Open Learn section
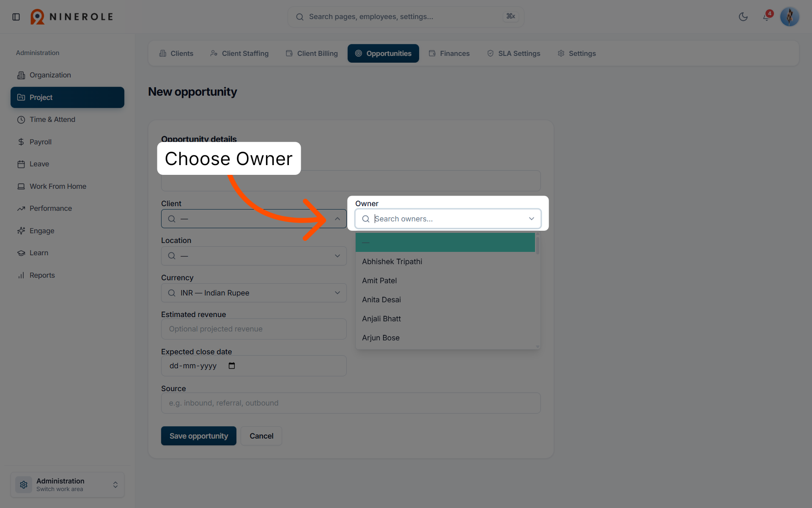The width and height of the screenshot is (812, 508). [67, 253]
